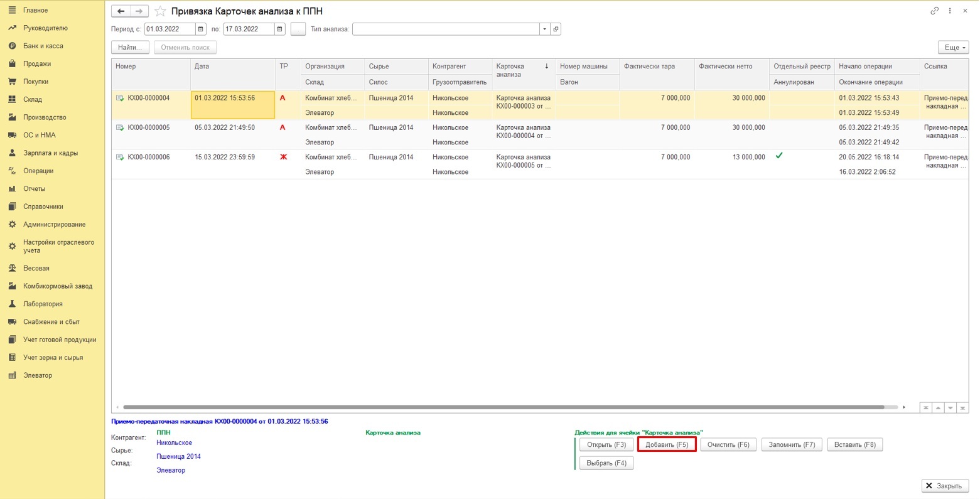Open the Учет готовой продукции section
Image resolution: width=980 pixels, height=499 pixels.
point(60,340)
